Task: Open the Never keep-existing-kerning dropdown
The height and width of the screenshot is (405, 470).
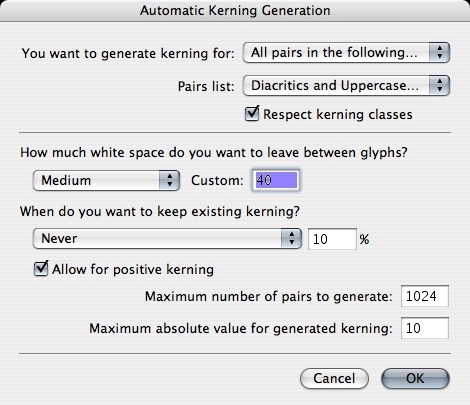Action: 167,238
